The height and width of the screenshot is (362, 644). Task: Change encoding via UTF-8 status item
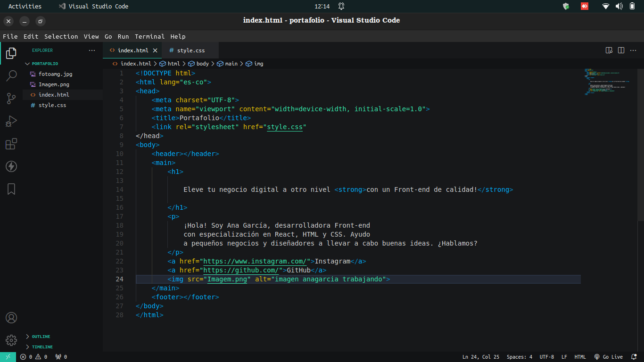tap(547, 357)
